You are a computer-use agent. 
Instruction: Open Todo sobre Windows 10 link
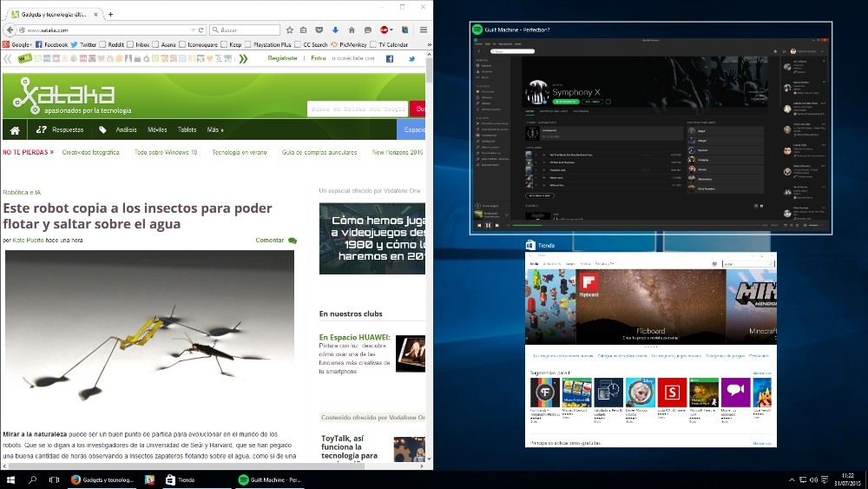(166, 152)
